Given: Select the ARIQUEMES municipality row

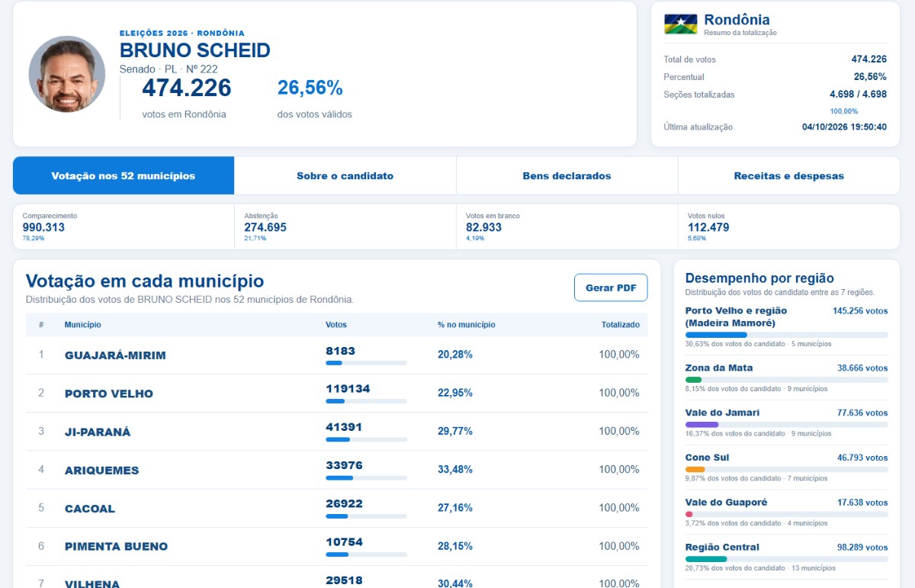Looking at the screenshot, I should click(x=337, y=470).
